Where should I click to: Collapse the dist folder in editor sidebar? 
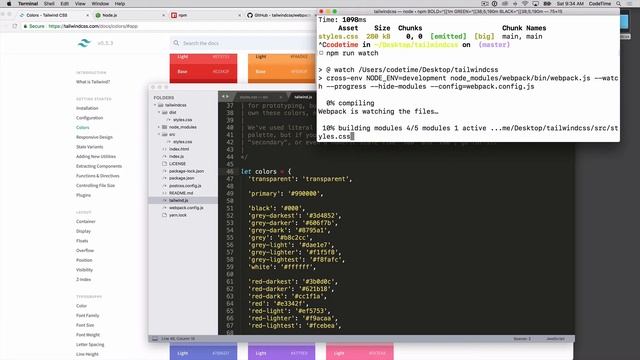pyautogui.click(x=159, y=112)
